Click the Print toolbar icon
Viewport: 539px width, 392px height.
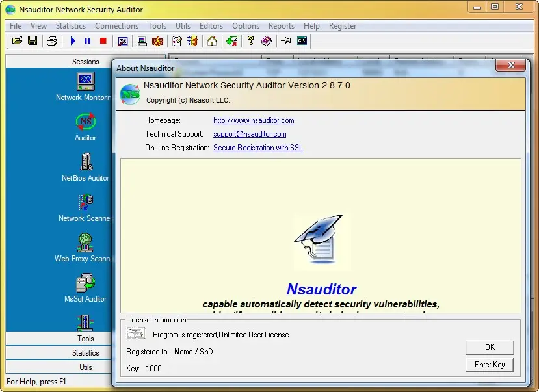click(x=52, y=41)
